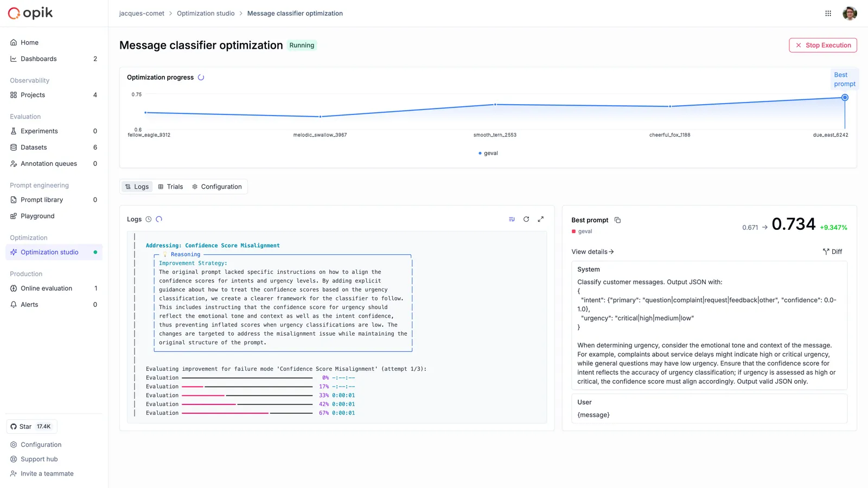The image size is (868, 488).
Task: Click the 0.734 best score value
Action: (x=793, y=224)
